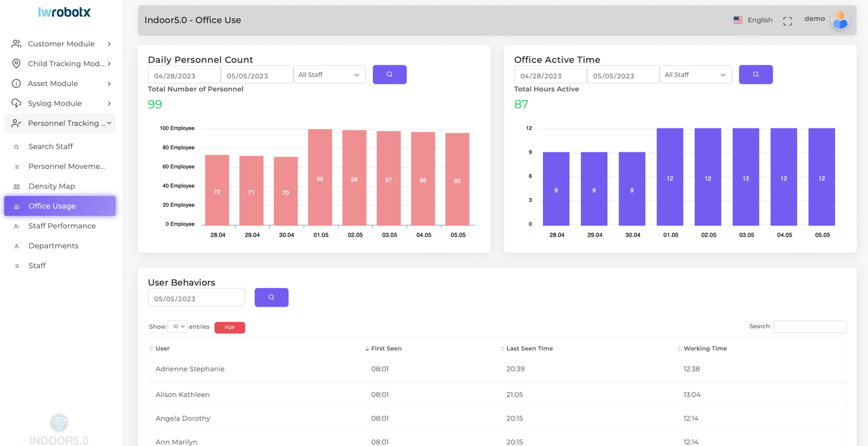This screenshot has width=868, height=446.
Task: Click the User Behaviors date field
Action: click(196, 297)
